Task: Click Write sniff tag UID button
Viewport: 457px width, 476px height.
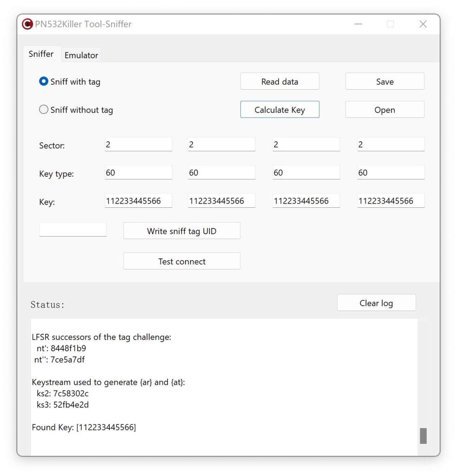Action: (182, 231)
